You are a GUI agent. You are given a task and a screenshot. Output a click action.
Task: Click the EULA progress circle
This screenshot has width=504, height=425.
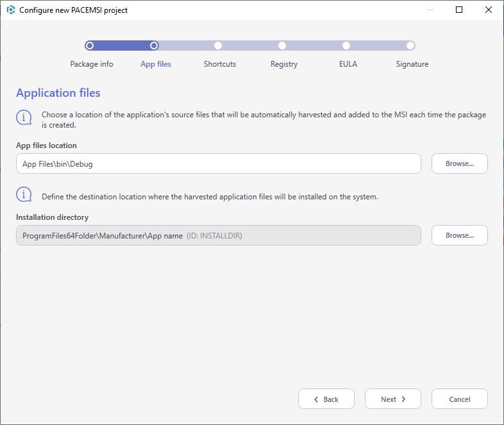[x=346, y=46]
